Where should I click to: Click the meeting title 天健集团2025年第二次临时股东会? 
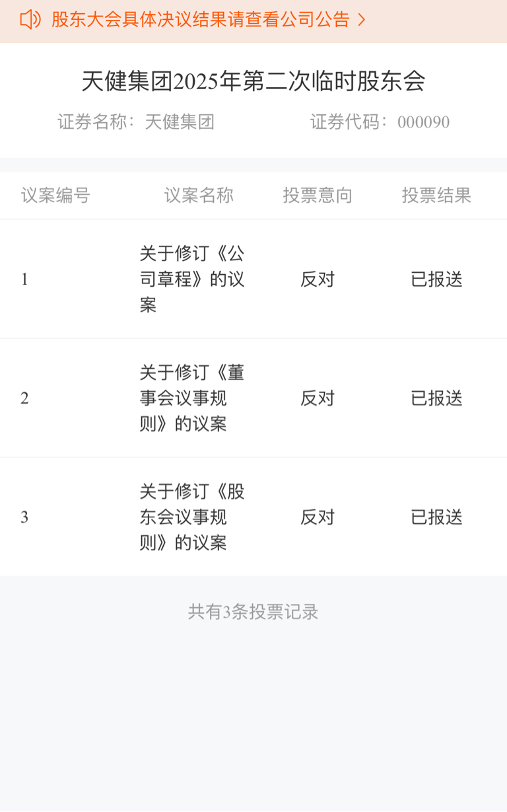click(253, 81)
